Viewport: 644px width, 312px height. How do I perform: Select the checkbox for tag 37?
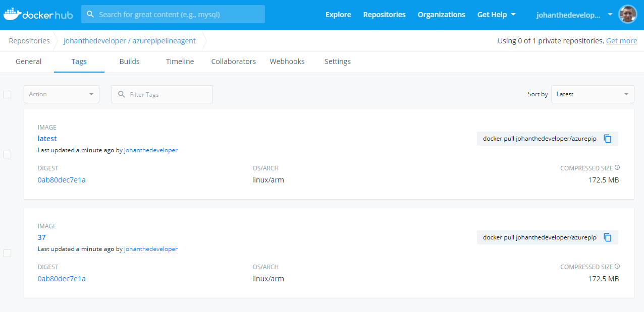[x=8, y=253]
